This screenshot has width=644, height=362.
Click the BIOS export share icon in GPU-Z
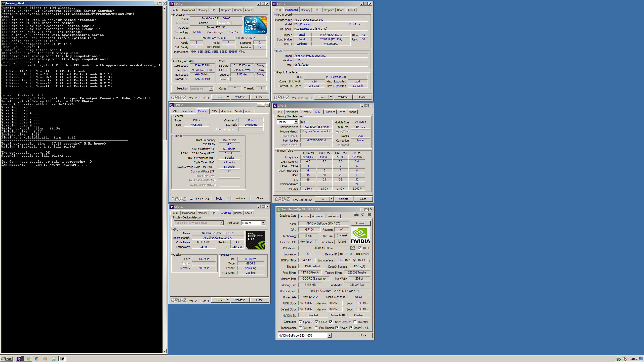(353, 248)
